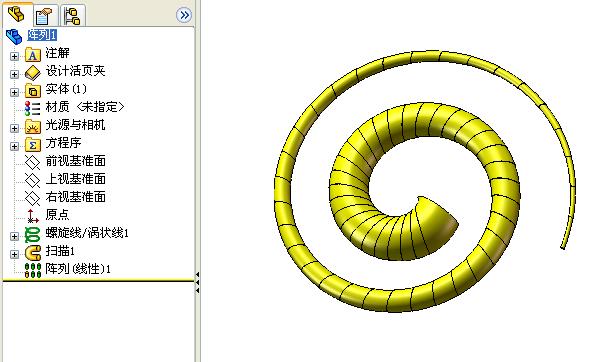Open the ConfigurationManager tab

click(72, 16)
